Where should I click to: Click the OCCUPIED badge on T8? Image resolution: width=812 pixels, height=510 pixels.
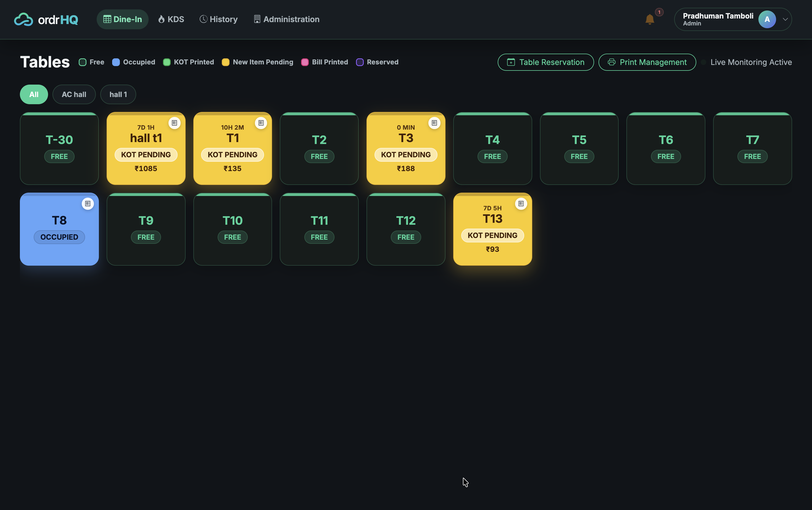coord(59,237)
